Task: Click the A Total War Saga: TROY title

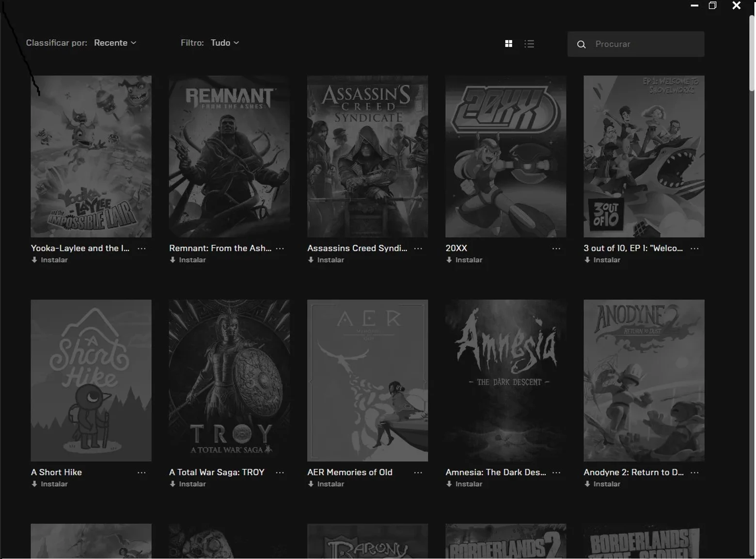Action: 217,472
